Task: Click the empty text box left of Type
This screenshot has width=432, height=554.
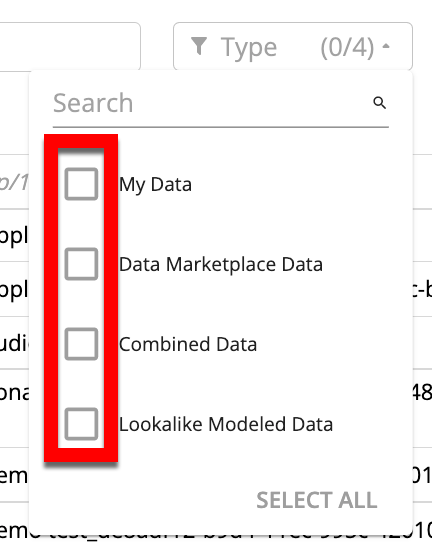Action: [x=70, y=46]
